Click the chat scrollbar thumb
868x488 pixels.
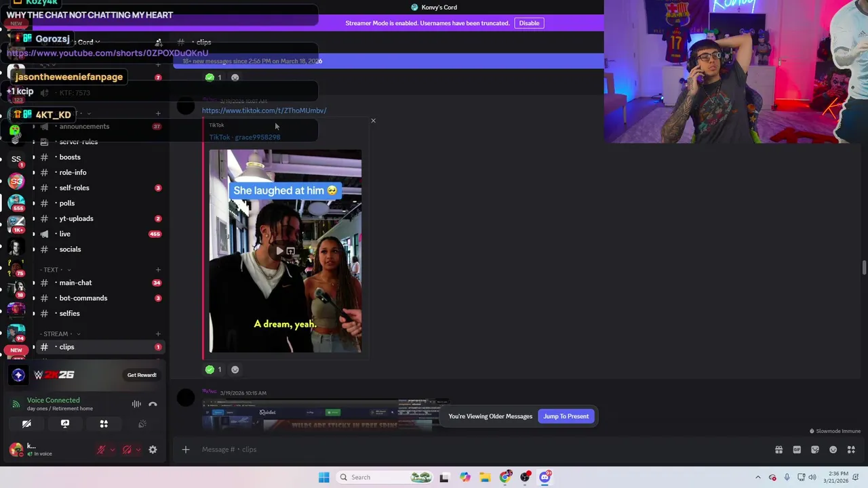864,267
